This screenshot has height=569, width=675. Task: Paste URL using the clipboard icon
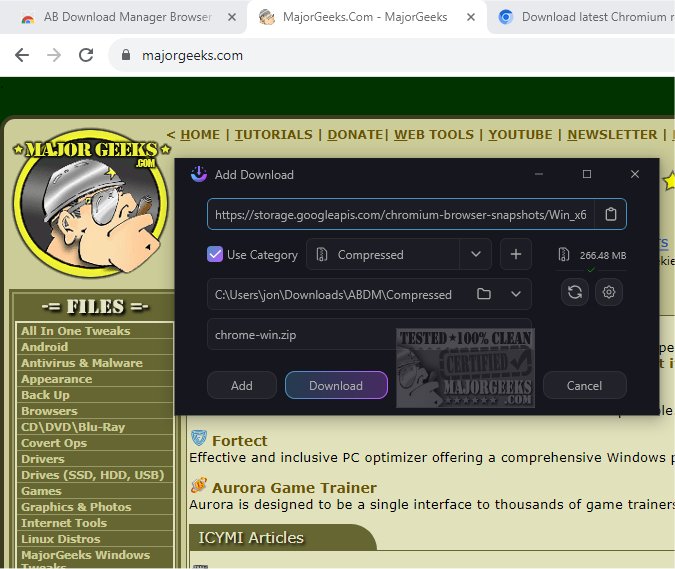[610, 214]
